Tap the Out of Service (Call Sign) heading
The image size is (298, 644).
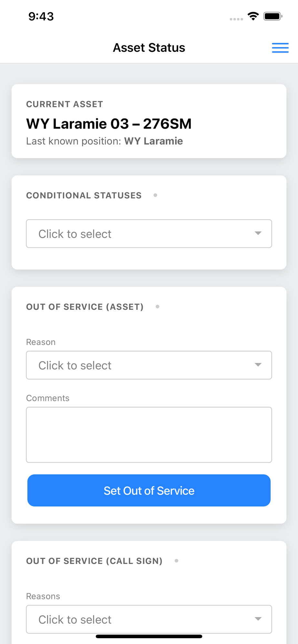point(94,561)
